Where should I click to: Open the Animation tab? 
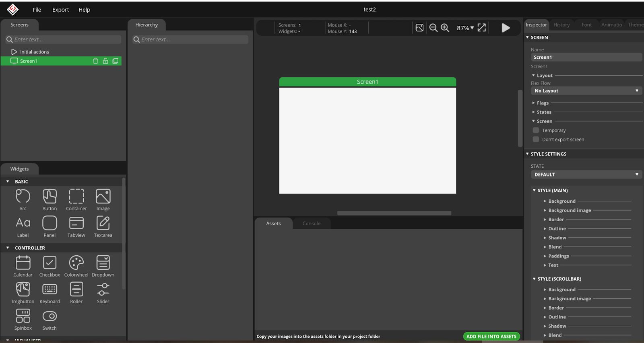pos(611,25)
